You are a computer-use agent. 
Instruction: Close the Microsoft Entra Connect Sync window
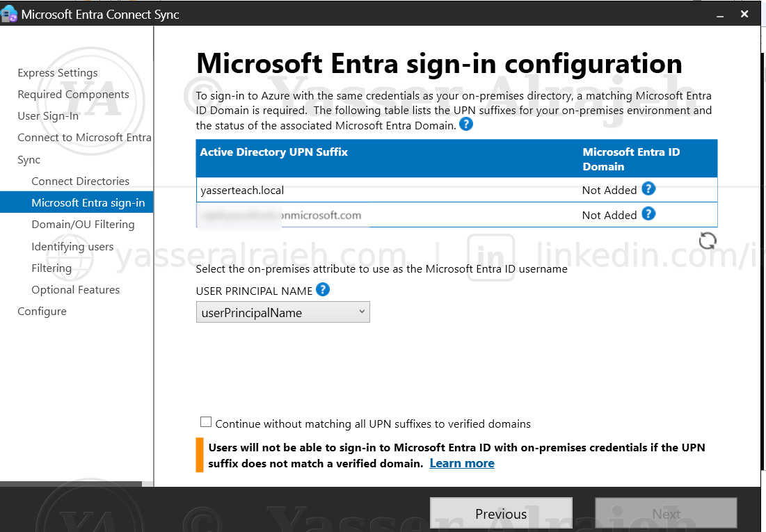tap(744, 14)
